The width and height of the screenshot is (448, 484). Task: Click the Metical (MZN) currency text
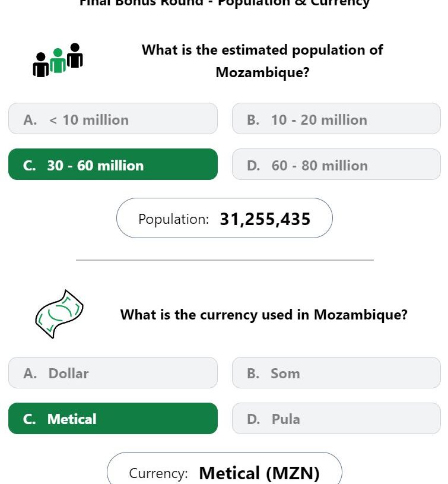click(x=259, y=473)
